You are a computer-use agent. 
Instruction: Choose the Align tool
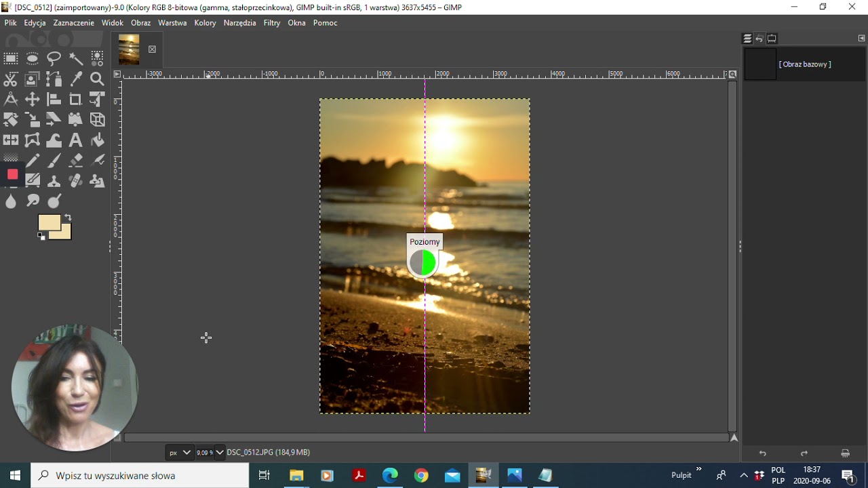[x=54, y=100]
